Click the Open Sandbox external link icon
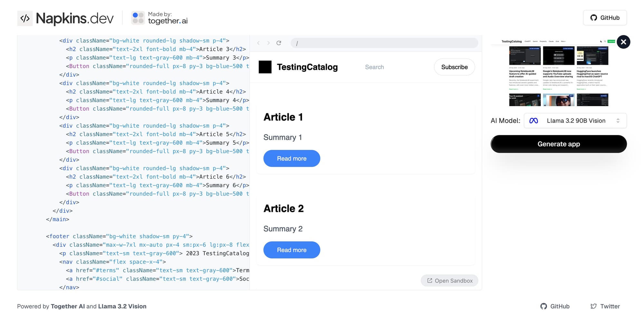This screenshot has width=644, height=319. [430, 281]
